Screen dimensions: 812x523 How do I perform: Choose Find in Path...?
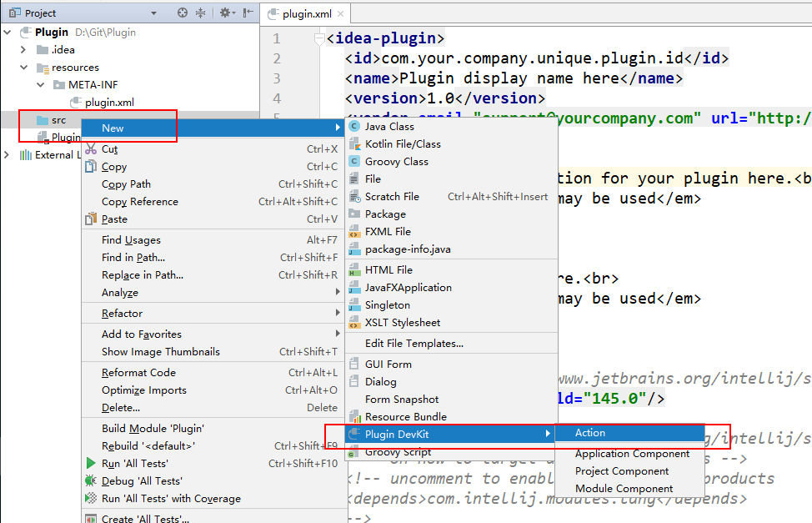pyautogui.click(x=213, y=258)
